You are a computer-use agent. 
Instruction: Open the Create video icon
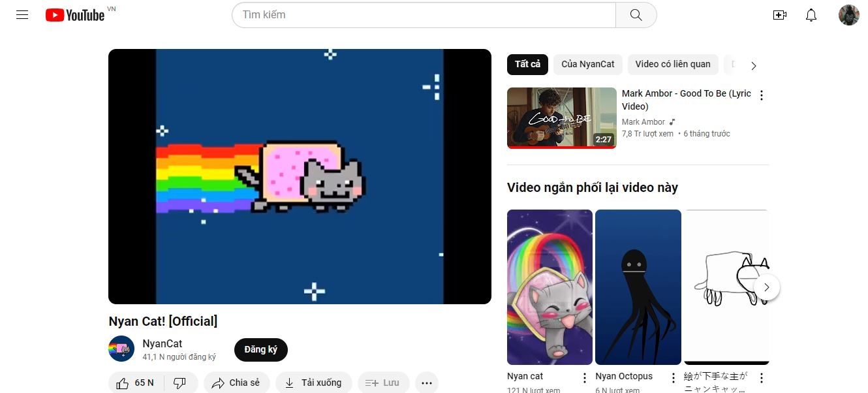(779, 15)
